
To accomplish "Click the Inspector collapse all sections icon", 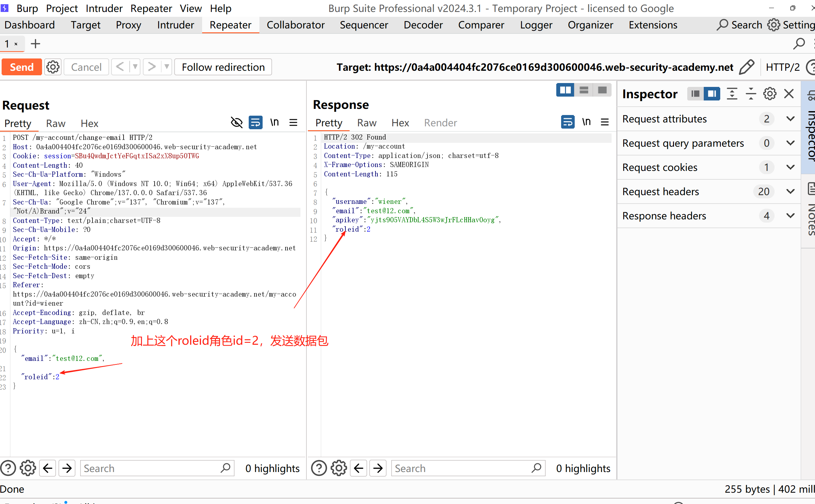I will [x=751, y=94].
